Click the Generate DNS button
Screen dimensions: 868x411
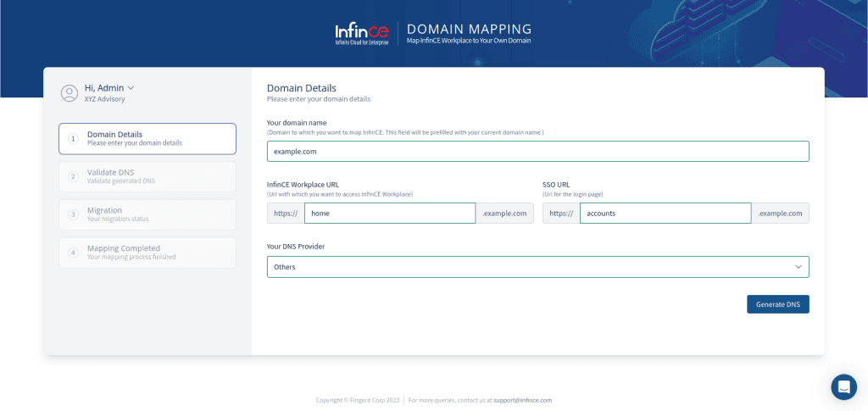(x=778, y=304)
